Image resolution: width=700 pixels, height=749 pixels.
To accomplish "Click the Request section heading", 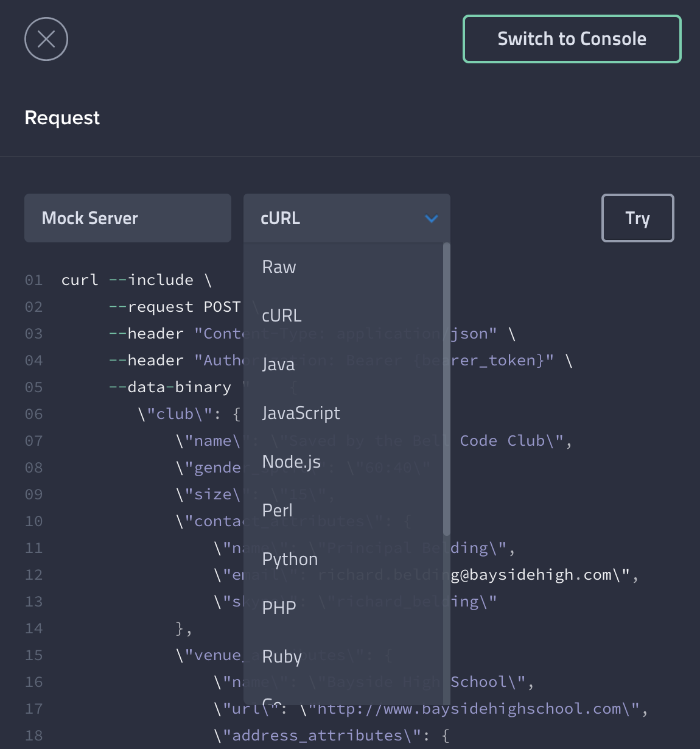I will (x=62, y=118).
